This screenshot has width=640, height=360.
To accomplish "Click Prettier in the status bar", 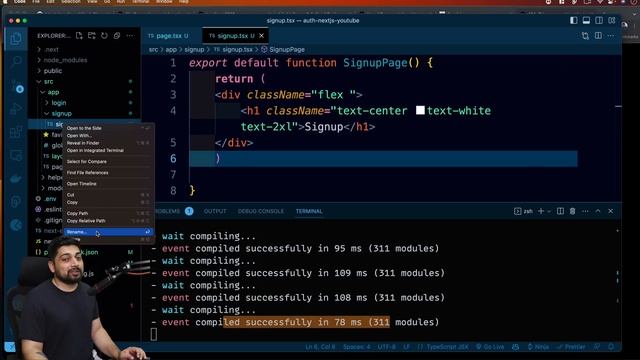I will (x=571, y=347).
